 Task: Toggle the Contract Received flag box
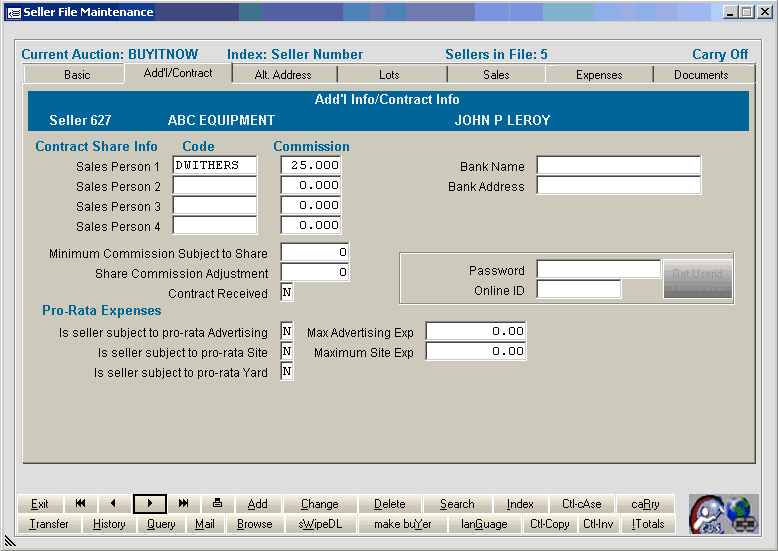pos(287,293)
